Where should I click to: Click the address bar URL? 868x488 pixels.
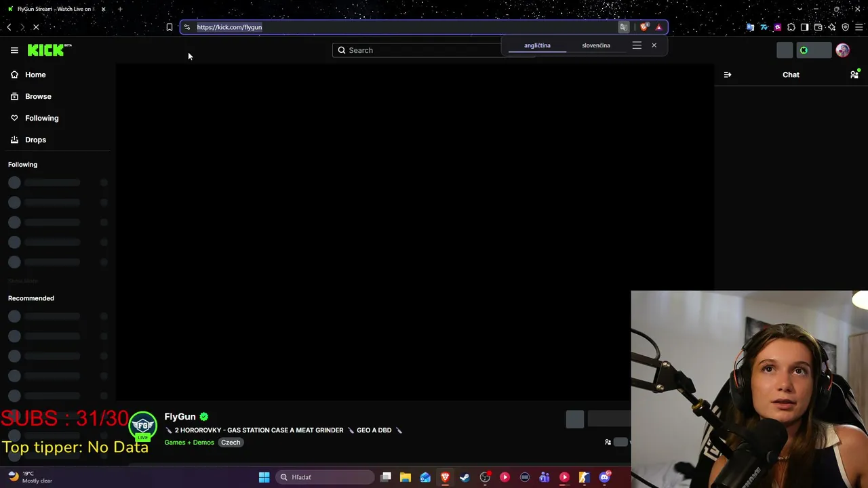tap(229, 27)
